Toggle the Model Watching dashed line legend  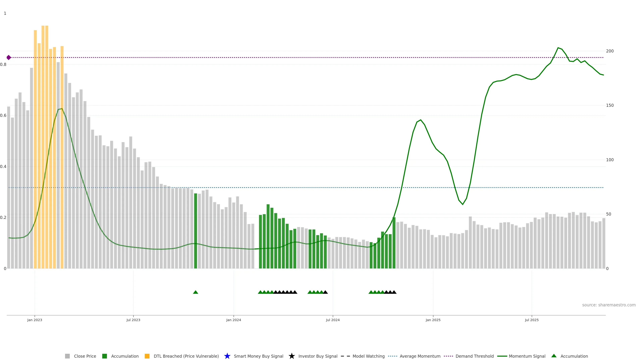[x=345, y=356]
